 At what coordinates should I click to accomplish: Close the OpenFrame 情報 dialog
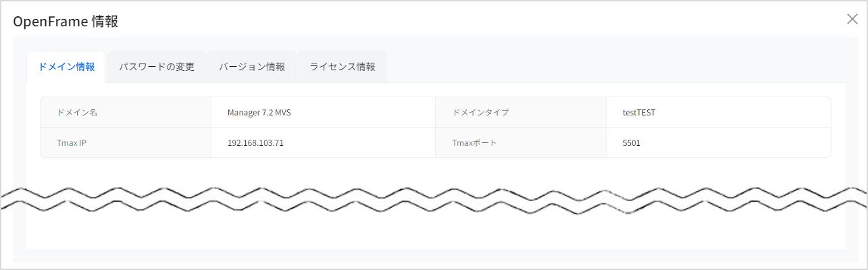coord(852,19)
